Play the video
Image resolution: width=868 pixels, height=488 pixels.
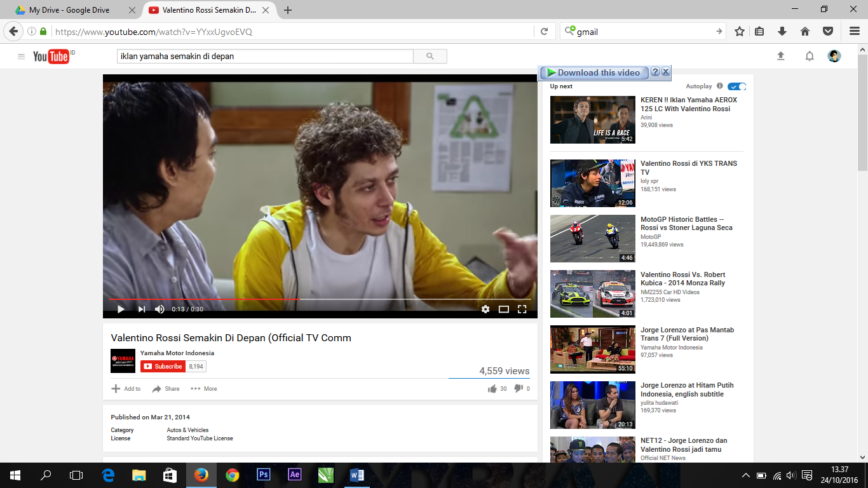click(x=121, y=309)
